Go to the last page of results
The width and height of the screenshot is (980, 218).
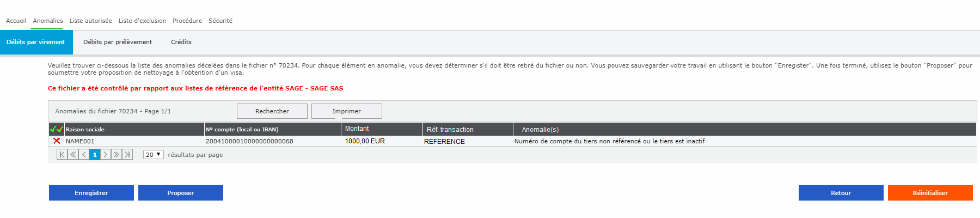pyautogui.click(x=127, y=155)
